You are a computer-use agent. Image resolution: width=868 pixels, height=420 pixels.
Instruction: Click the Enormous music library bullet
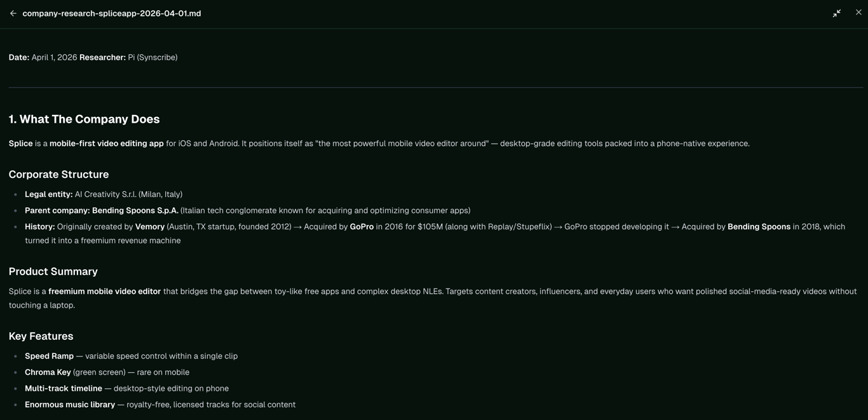pos(160,405)
